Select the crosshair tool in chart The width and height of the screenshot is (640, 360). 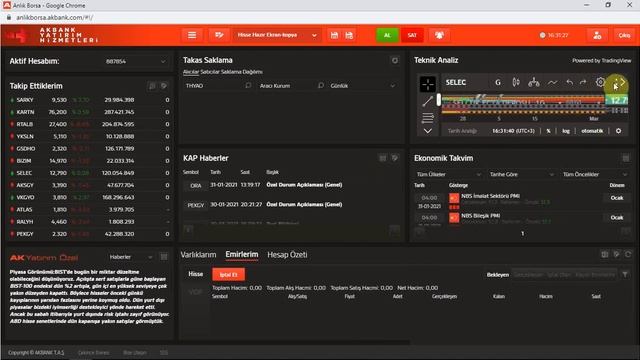coord(428,84)
